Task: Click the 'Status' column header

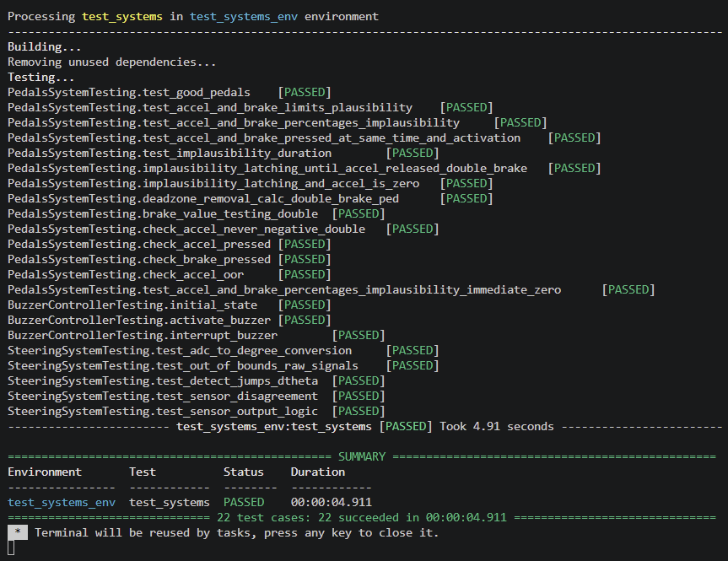Action: pyautogui.click(x=243, y=472)
